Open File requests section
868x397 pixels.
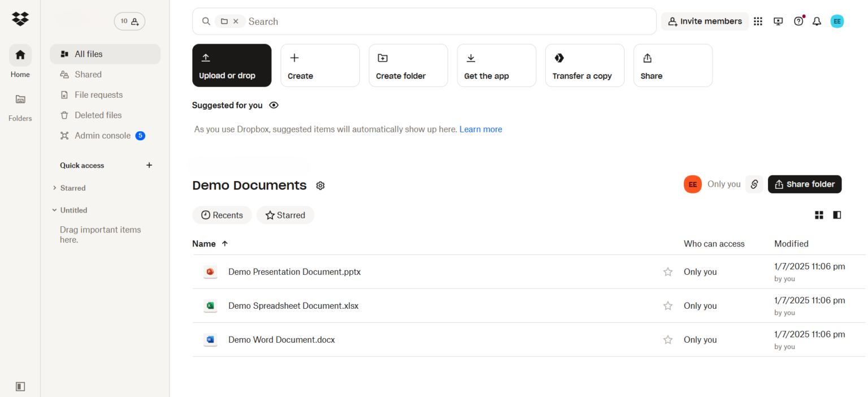[x=99, y=94]
